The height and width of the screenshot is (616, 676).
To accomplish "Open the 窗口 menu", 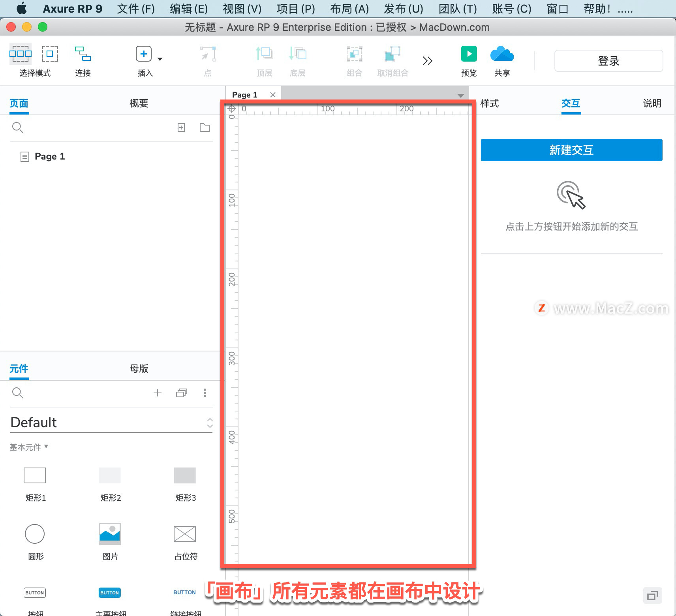I will pyautogui.click(x=558, y=9).
